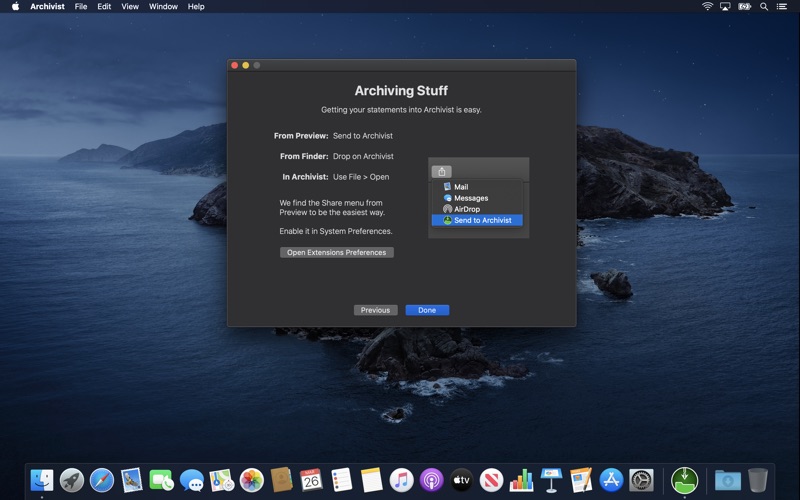Open the Edit menu

[x=104, y=6]
